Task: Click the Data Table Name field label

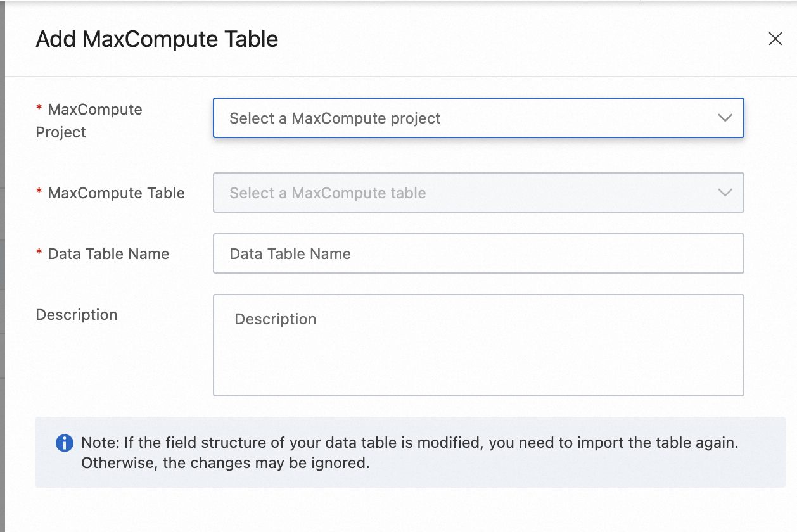Action: click(108, 254)
